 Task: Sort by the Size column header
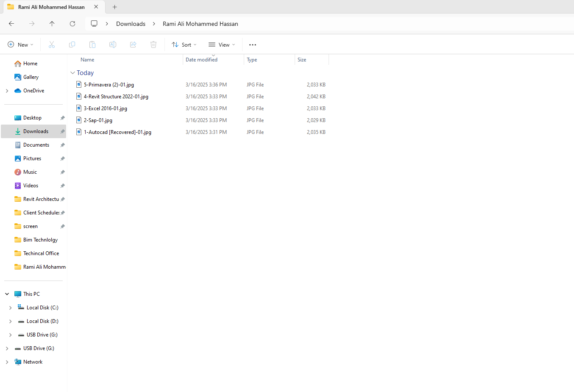[x=302, y=60]
